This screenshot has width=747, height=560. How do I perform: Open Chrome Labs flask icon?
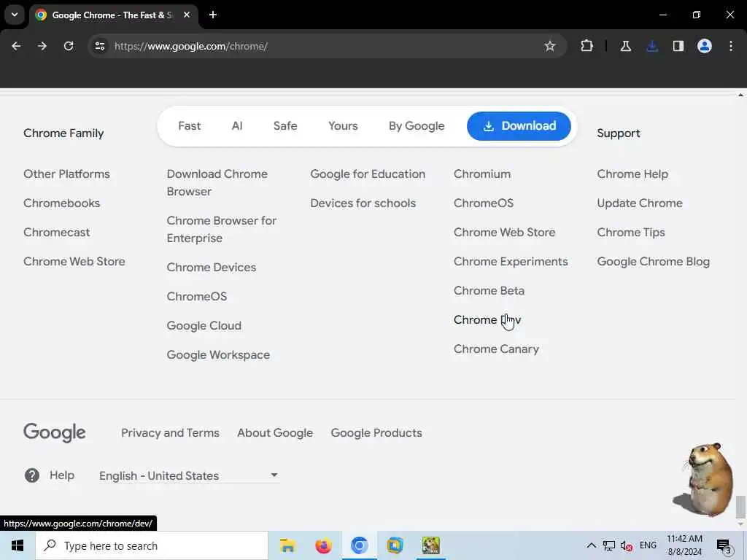point(625,46)
